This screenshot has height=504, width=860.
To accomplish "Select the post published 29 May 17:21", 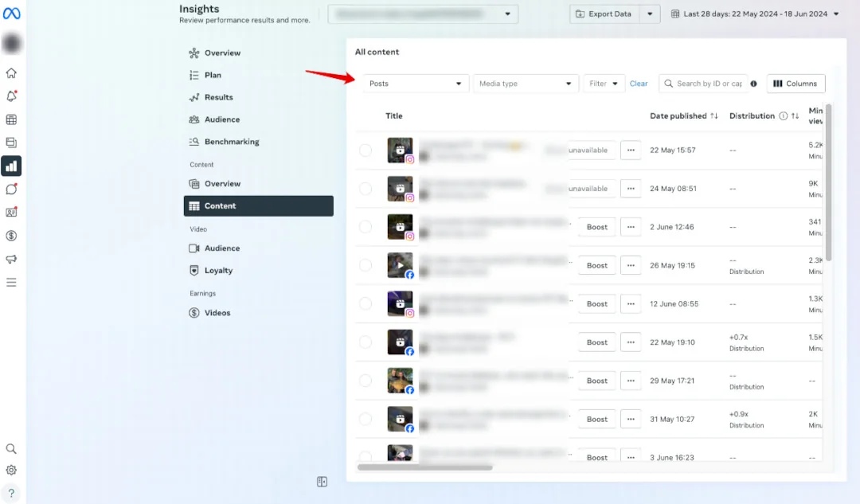I will pos(365,381).
